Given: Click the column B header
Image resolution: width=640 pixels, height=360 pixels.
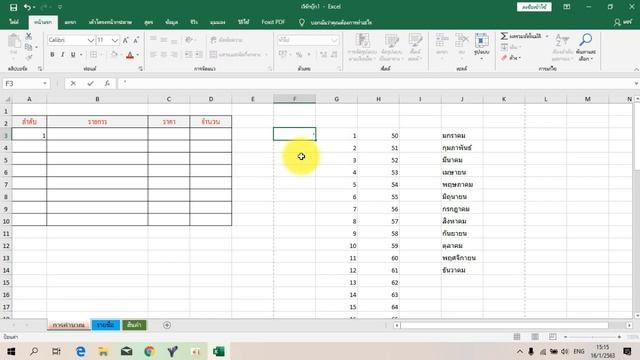Looking at the screenshot, I should coord(97,99).
